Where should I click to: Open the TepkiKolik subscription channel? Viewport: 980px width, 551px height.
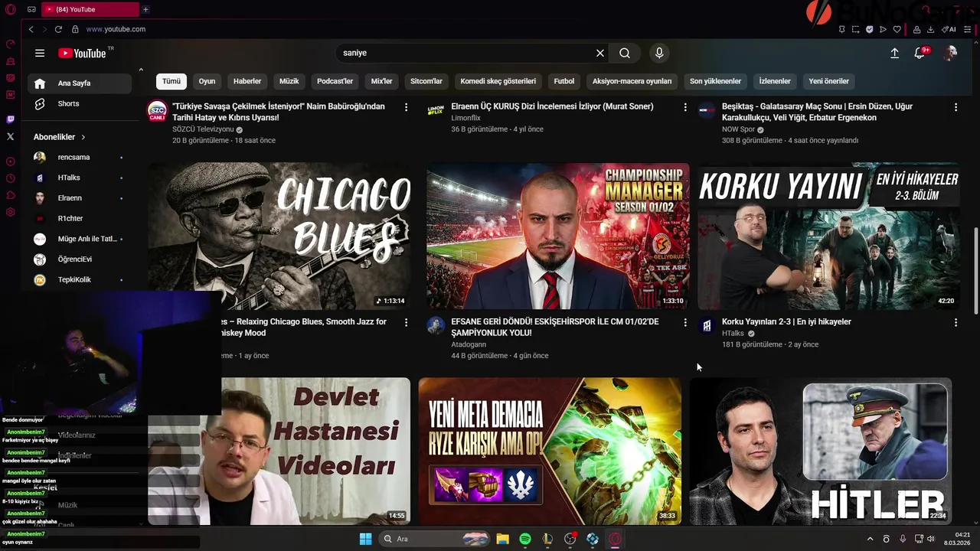tap(80, 280)
